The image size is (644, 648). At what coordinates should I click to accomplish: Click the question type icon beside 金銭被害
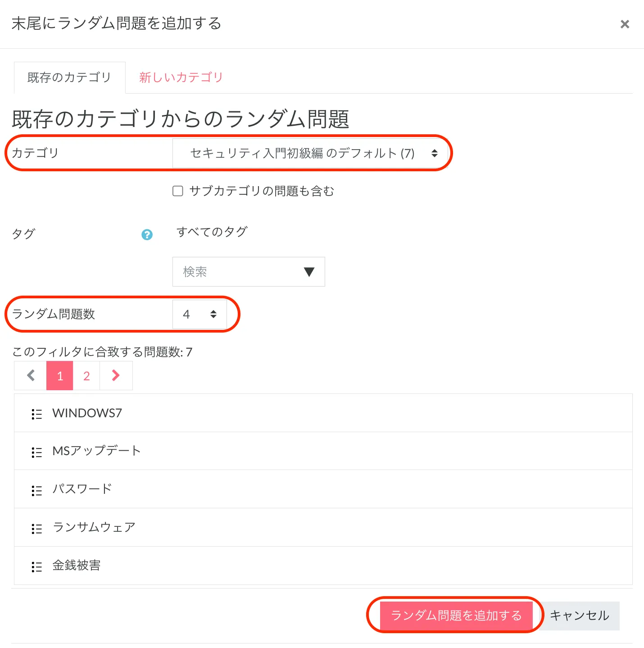click(37, 566)
